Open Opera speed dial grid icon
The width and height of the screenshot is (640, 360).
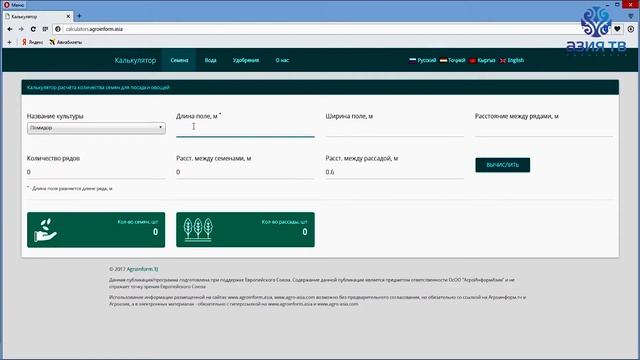click(x=45, y=29)
